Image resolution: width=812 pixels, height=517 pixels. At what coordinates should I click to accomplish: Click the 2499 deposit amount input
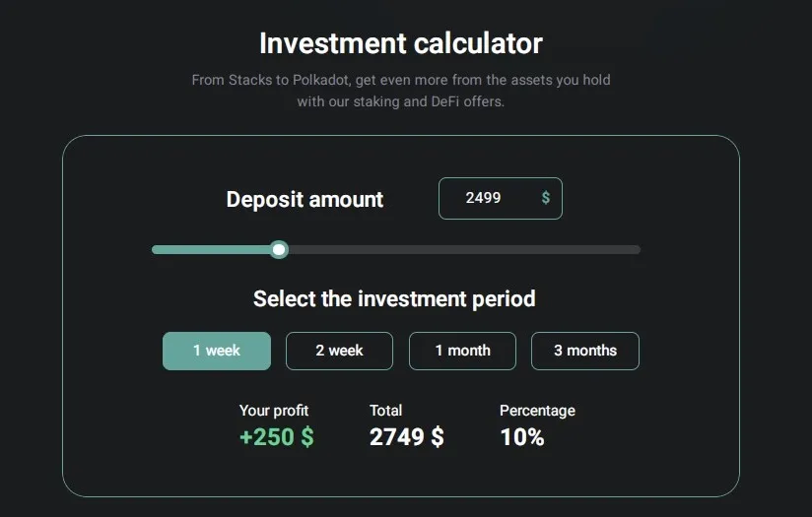pos(501,198)
